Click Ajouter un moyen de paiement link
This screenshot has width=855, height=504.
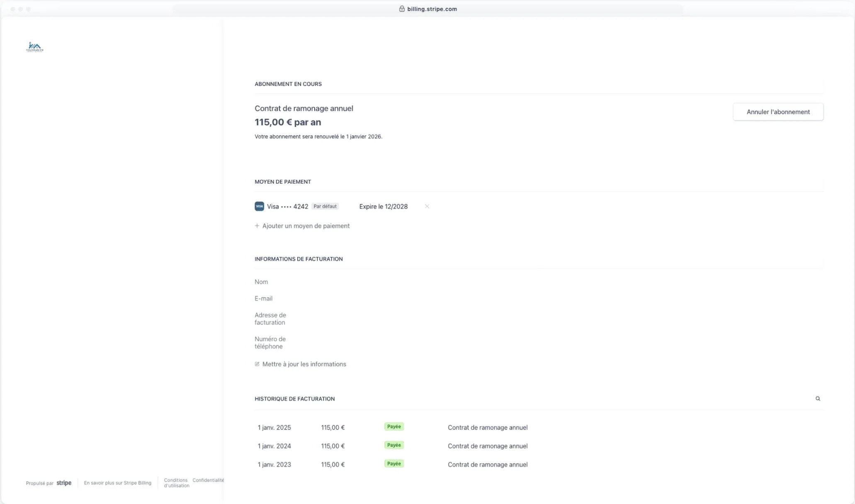(306, 226)
